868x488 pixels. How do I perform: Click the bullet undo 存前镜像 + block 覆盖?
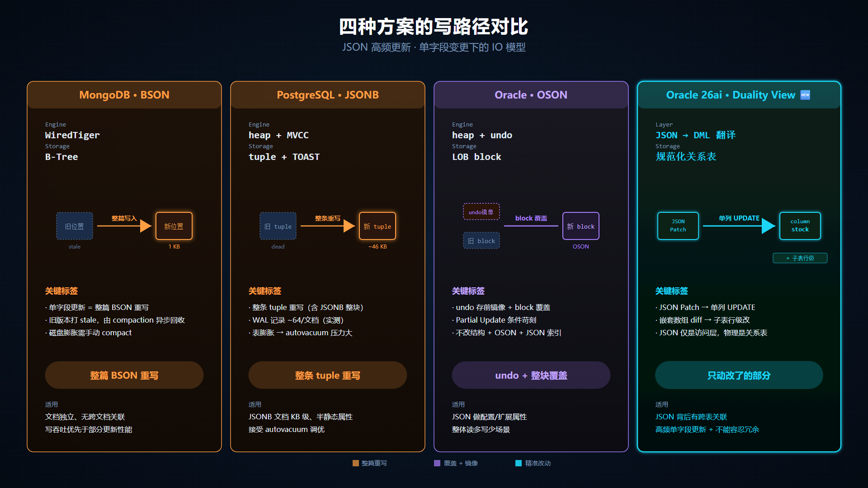[x=501, y=308]
